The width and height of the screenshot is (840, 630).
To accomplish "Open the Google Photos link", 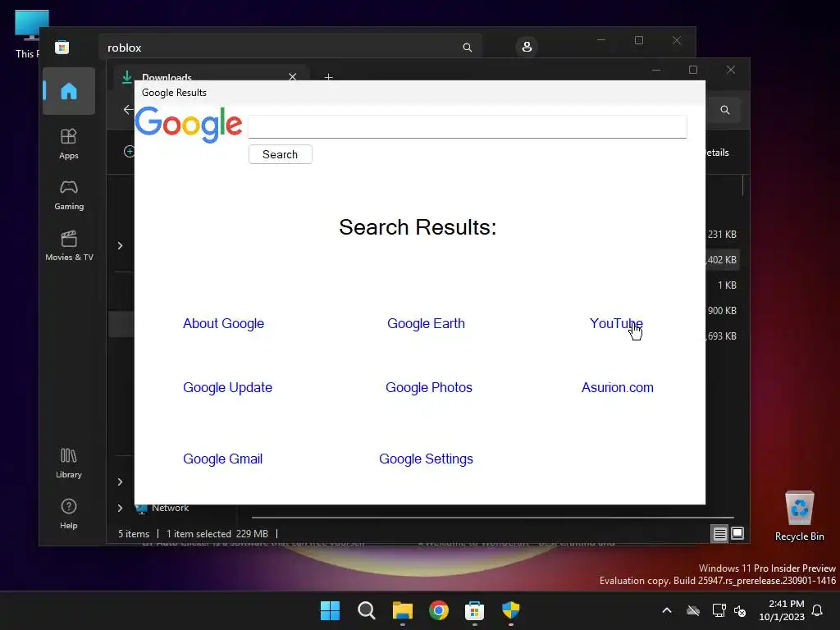I will click(x=428, y=387).
